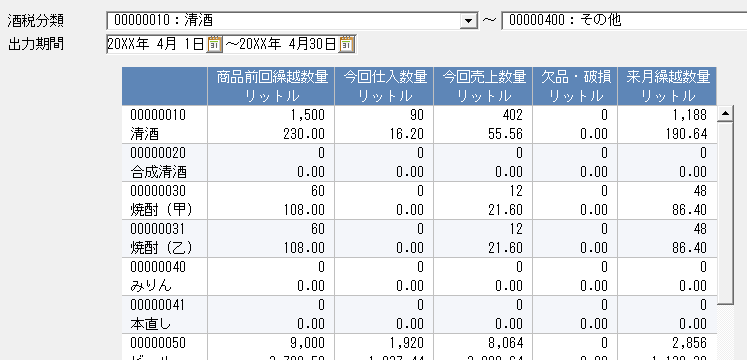This screenshot has width=747, height=360.
Task: Select row code 00000010
Action: [x=158, y=115]
